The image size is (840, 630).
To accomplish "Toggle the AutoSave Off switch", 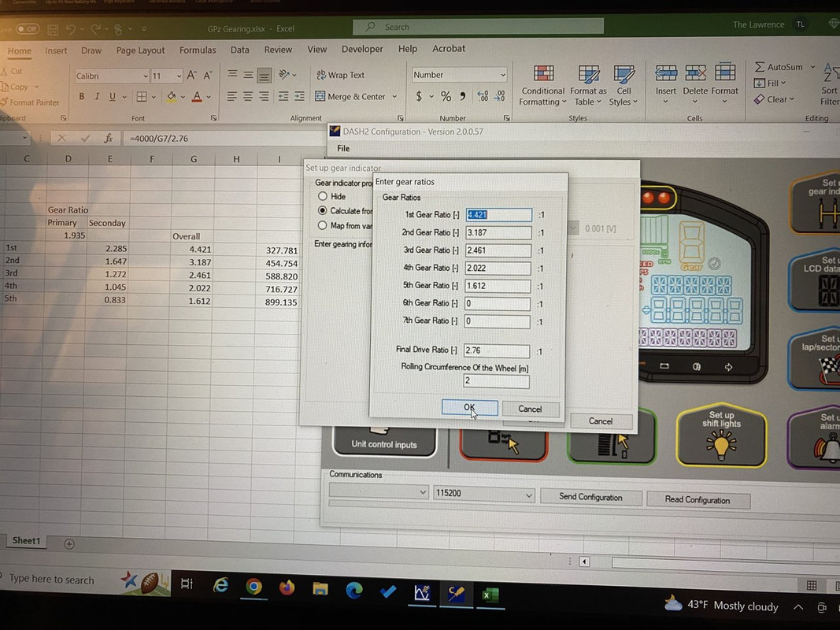I will click(27, 29).
